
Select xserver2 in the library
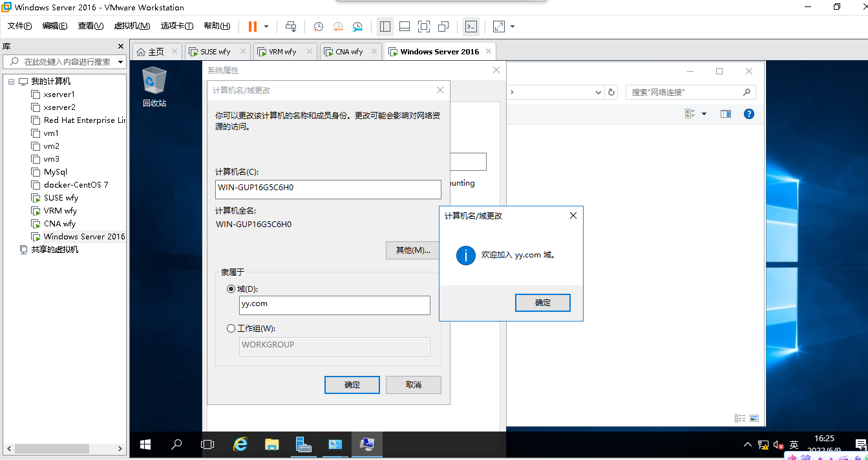click(x=59, y=107)
